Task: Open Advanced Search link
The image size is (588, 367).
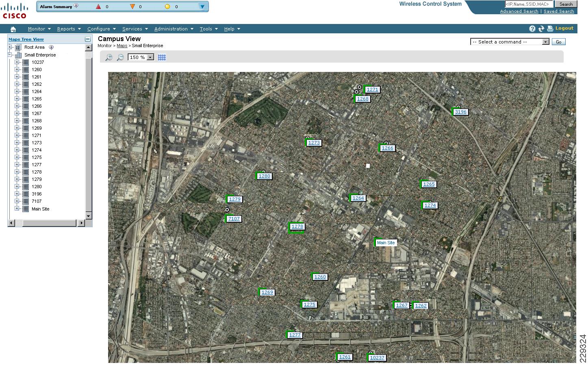Action: (519, 11)
